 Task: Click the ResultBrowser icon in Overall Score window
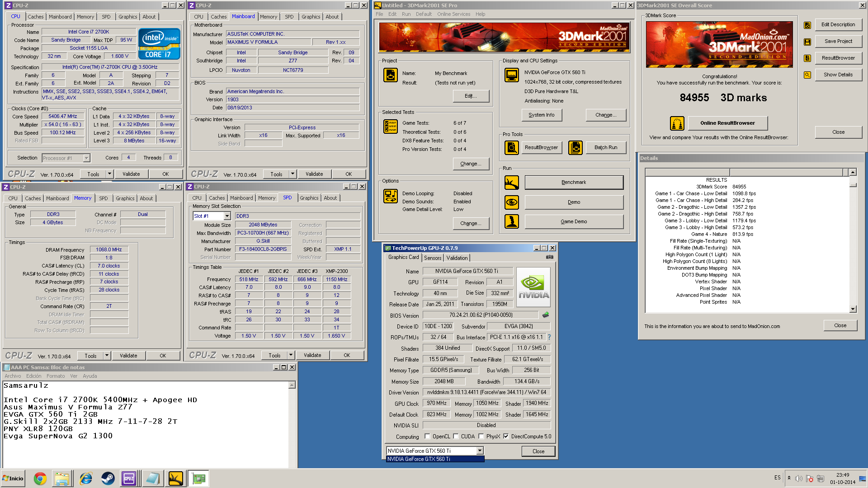tap(807, 58)
